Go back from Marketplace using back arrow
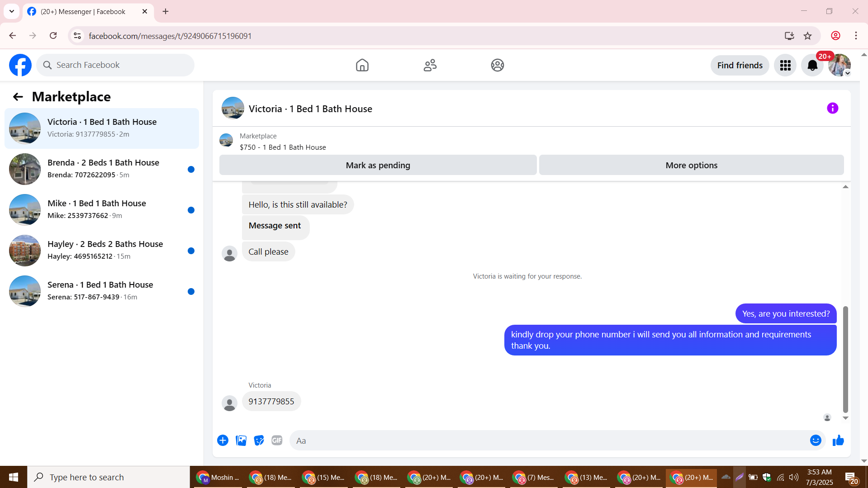Screen dimensions: 868x488 [18, 97]
